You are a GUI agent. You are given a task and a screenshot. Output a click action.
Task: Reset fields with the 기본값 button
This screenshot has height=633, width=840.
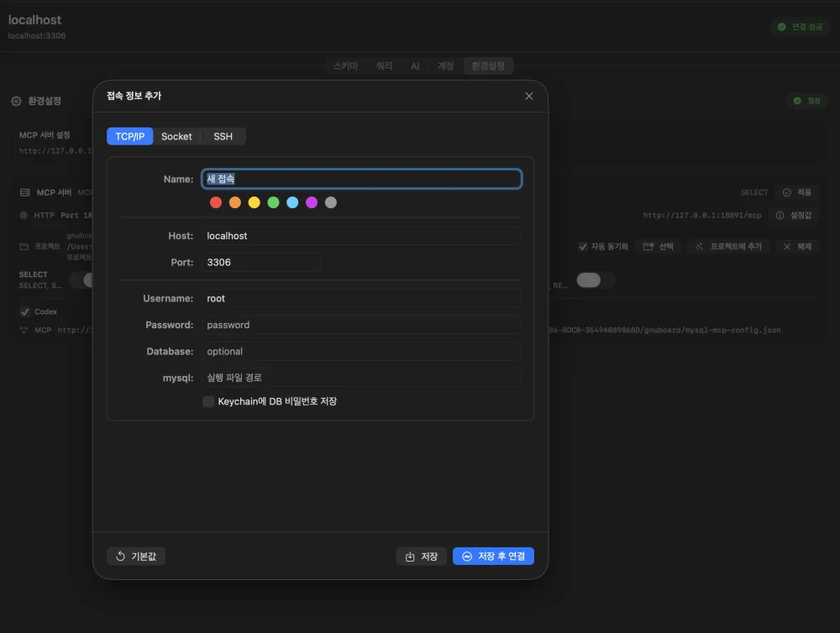pos(136,557)
